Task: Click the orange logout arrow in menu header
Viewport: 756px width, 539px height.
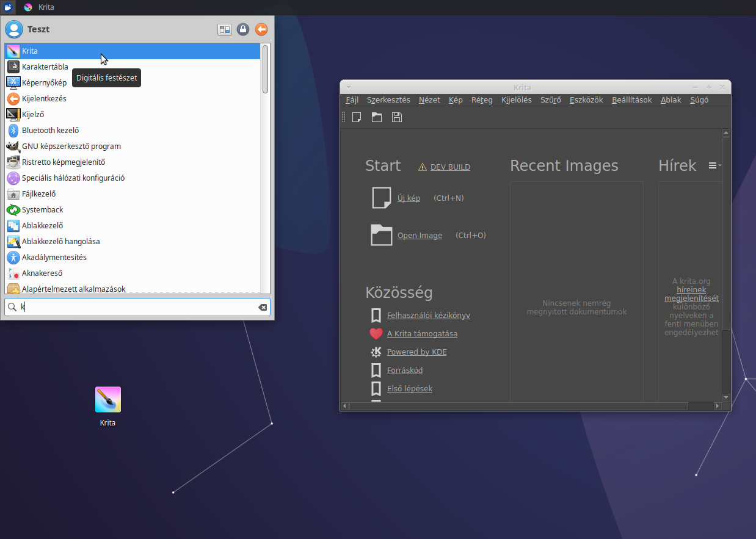Action: tap(261, 29)
